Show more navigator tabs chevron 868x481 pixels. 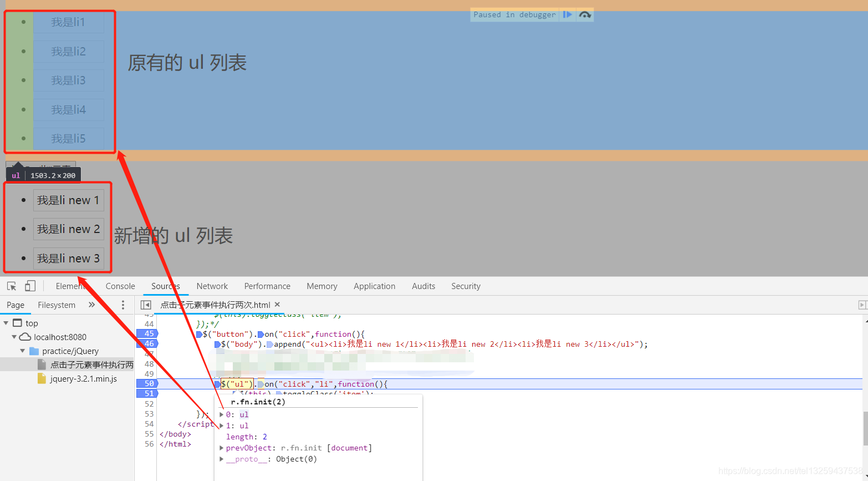(x=91, y=305)
